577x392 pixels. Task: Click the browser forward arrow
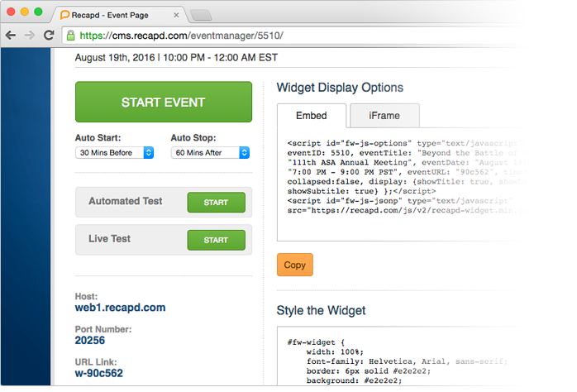point(30,36)
